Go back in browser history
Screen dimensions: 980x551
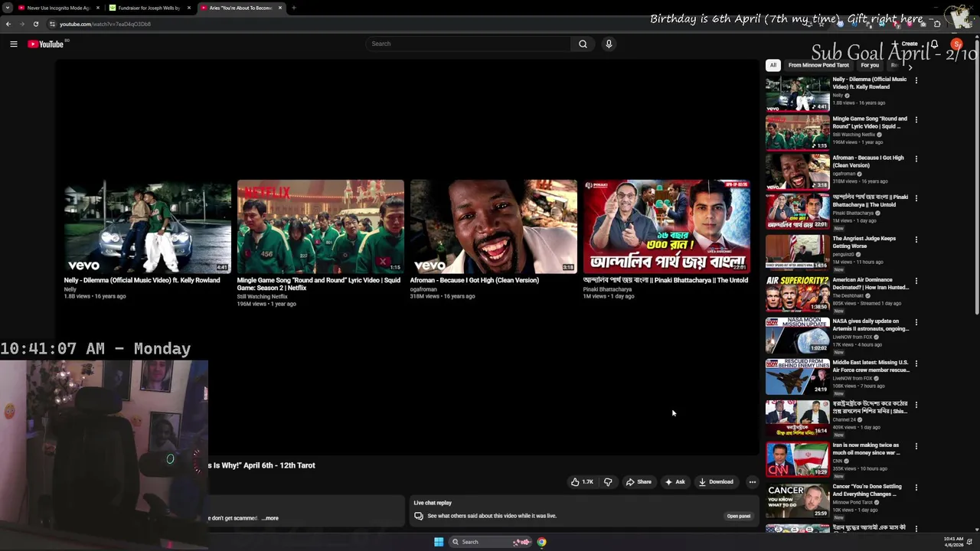(x=8, y=24)
